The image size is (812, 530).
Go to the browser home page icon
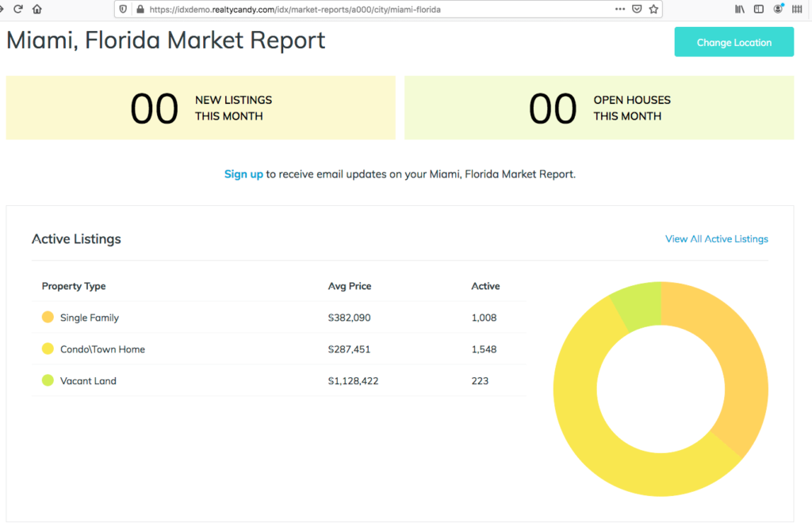pos(37,9)
